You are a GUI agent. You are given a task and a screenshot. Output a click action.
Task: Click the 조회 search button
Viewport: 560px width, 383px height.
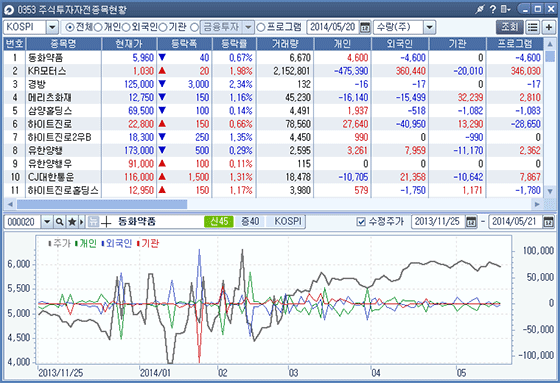(x=510, y=27)
